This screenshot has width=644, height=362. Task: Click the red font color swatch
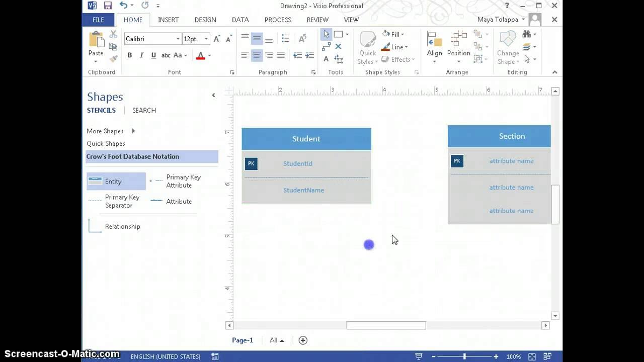(x=200, y=55)
